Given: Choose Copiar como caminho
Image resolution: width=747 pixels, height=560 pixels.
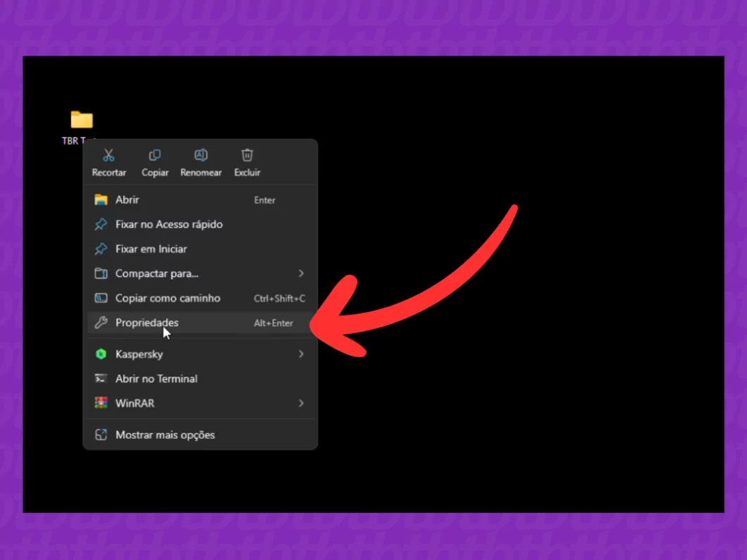Looking at the screenshot, I should point(201,299).
